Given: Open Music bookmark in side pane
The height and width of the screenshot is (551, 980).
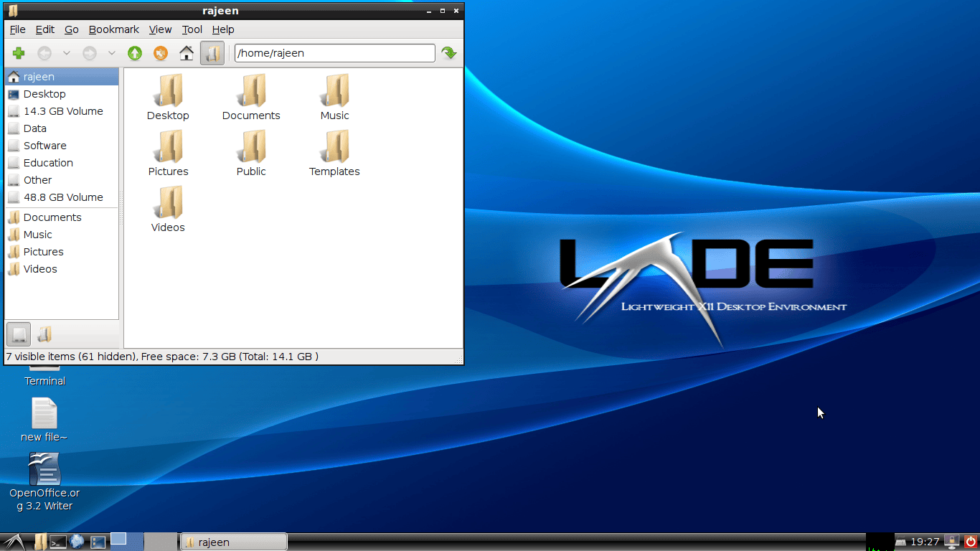Looking at the screenshot, I should 62,235.
